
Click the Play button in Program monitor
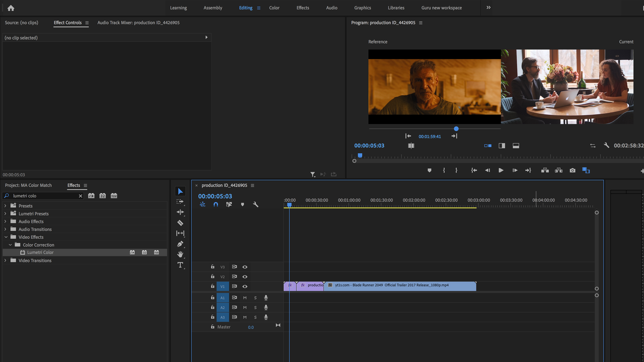(501, 170)
